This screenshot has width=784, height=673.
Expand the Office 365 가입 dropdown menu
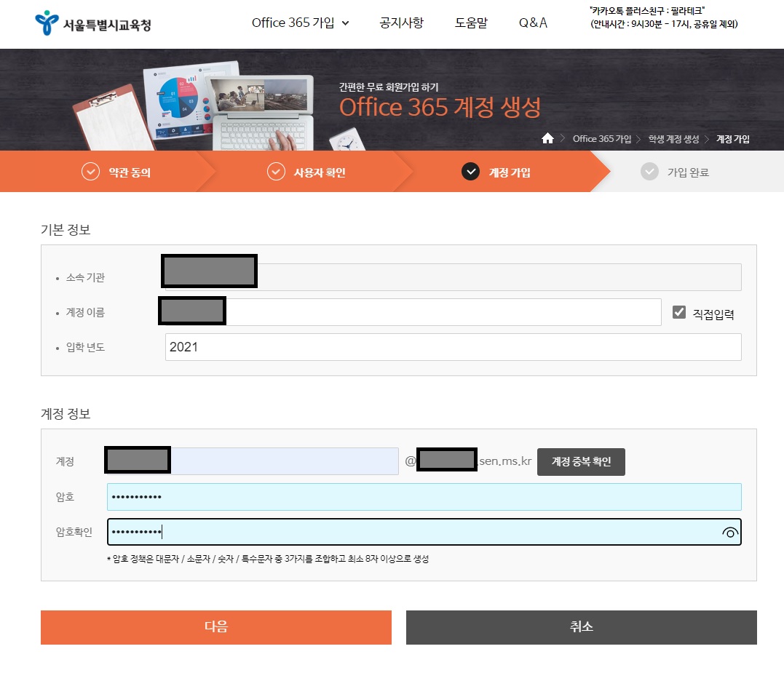click(300, 23)
